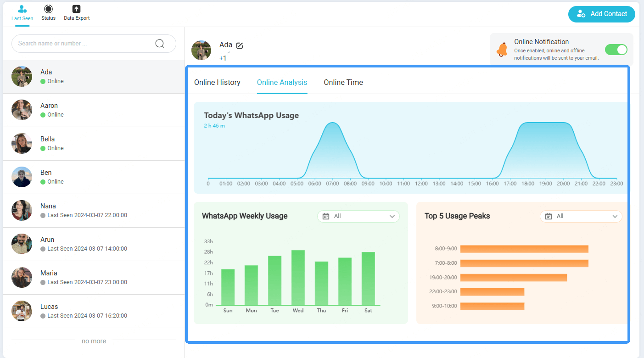This screenshot has height=358, width=644.
Task: Click Maria's Last Seen 2024-03-07 23:00:00 text
Action: 87,282
